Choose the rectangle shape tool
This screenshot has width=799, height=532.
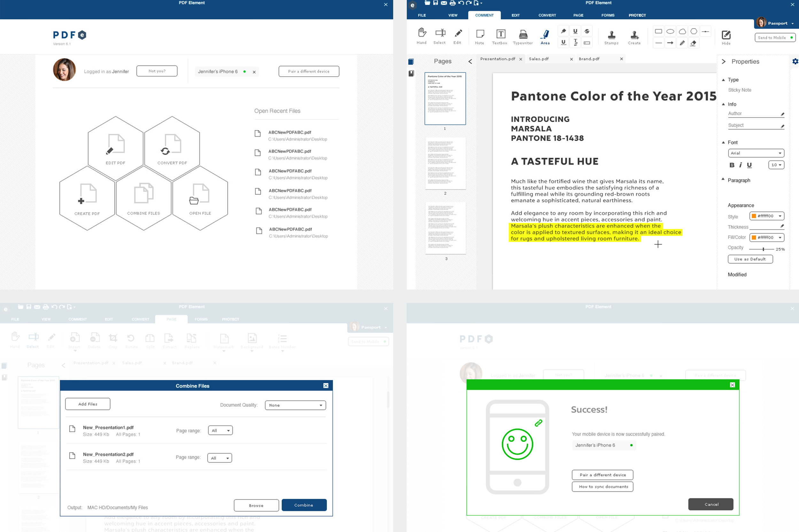click(x=658, y=32)
